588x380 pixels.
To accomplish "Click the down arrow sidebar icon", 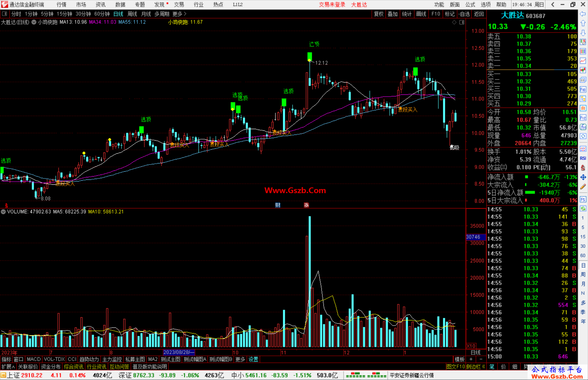I will (583, 33).
